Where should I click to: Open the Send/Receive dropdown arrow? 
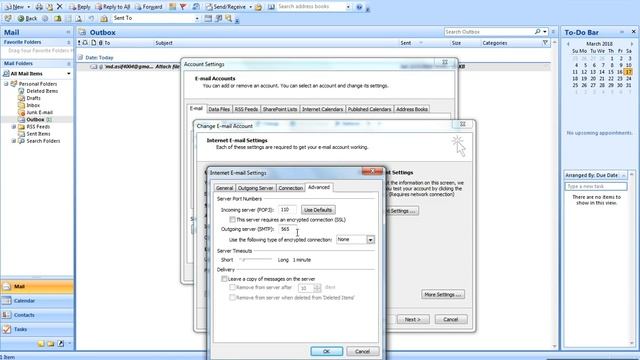coord(251,7)
